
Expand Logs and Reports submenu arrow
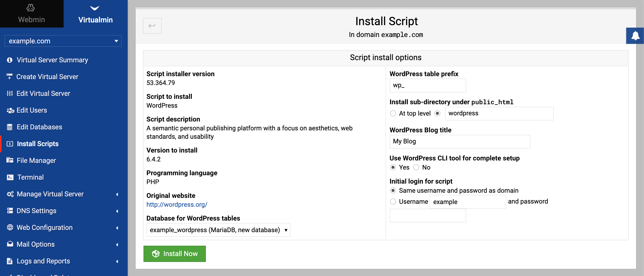point(117,261)
